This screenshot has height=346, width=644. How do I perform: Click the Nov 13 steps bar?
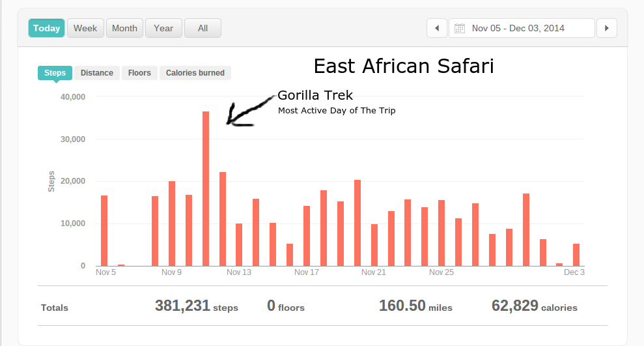pos(239,244)
